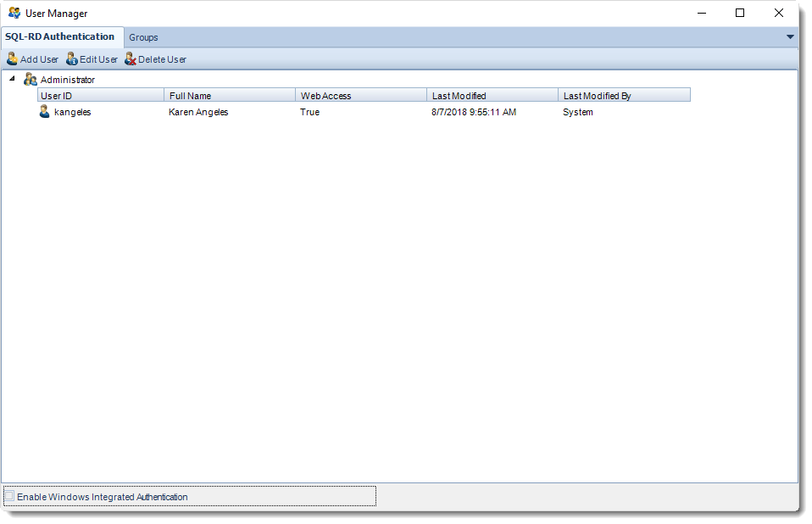Close the User Manager window

[778, 13]
